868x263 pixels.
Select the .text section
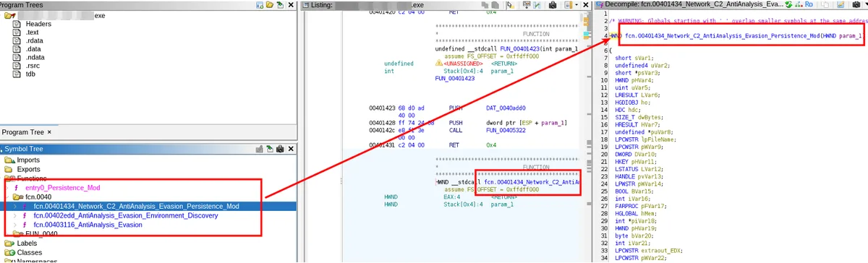pos(32,33)
